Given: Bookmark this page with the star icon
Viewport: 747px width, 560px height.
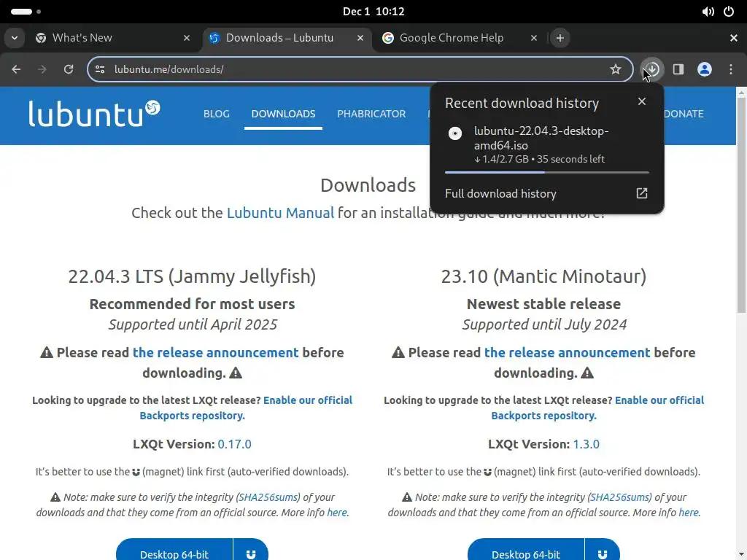Looking at the screenshot, I should tap(616, 69).
